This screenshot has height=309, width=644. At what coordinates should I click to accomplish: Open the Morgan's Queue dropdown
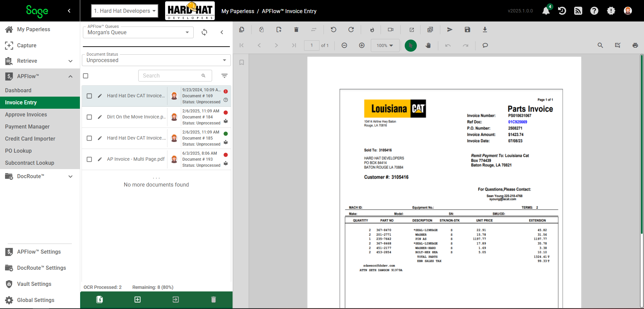[x=138, y=32]
